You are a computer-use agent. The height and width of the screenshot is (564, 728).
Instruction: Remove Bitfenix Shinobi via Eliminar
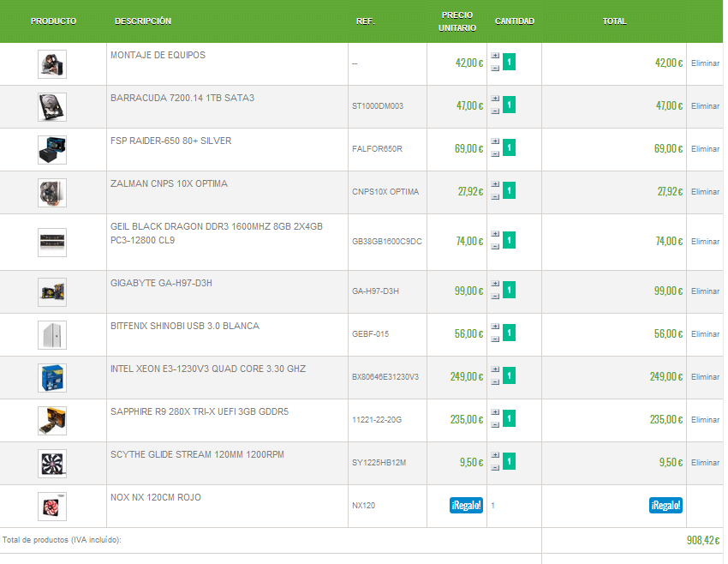click(705, 333)
